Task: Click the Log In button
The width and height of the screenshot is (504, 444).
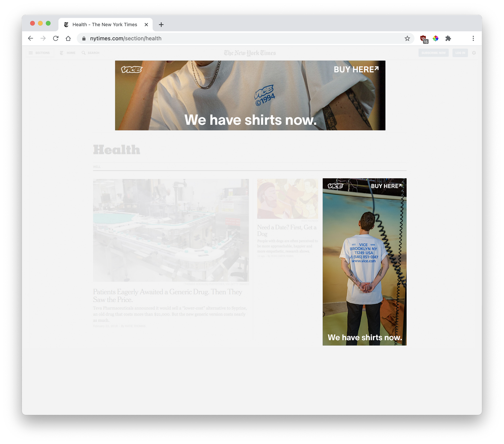Action: 460,53
